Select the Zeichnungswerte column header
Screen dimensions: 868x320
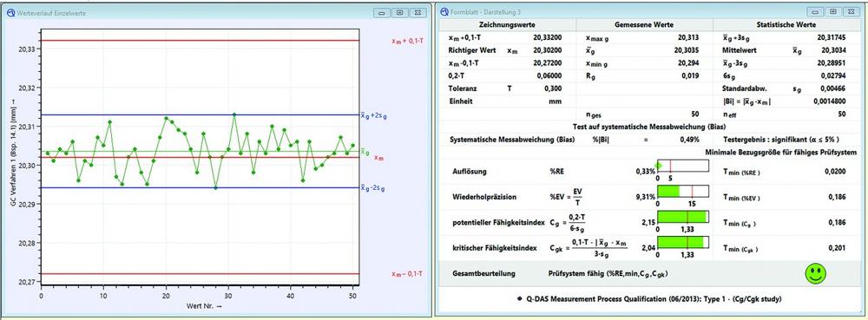click(508, 25)
